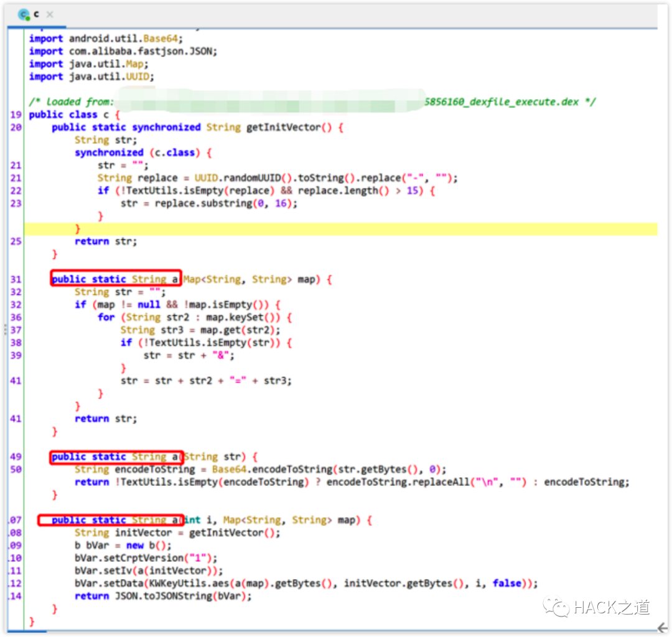Click the class icon in the c tab

[x=24, y=14]
